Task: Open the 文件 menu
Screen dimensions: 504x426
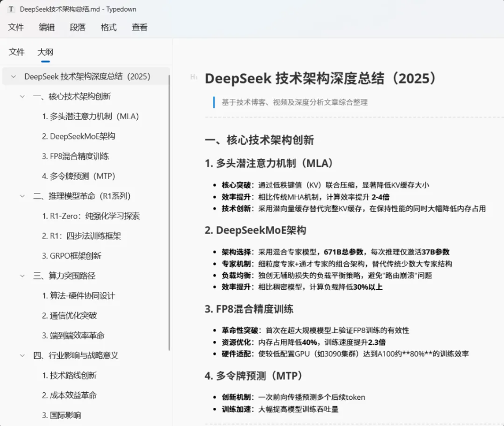Action: click(16, 27)
